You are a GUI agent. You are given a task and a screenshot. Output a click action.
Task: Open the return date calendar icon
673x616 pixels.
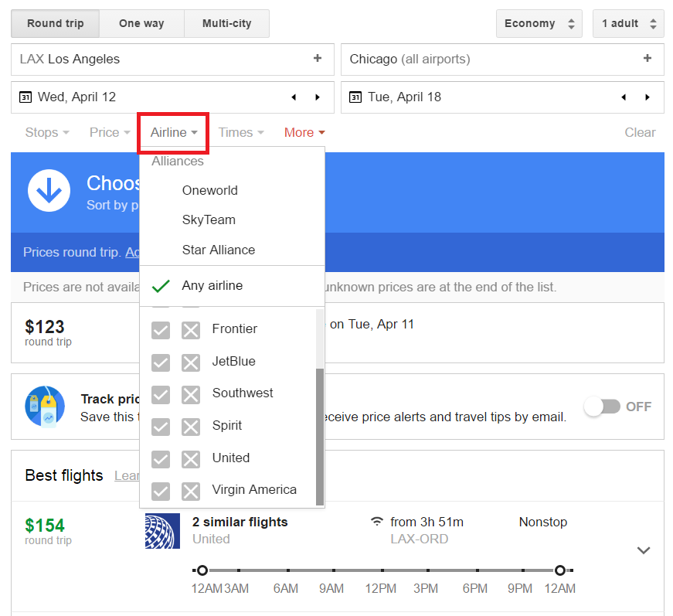(355, 97)
